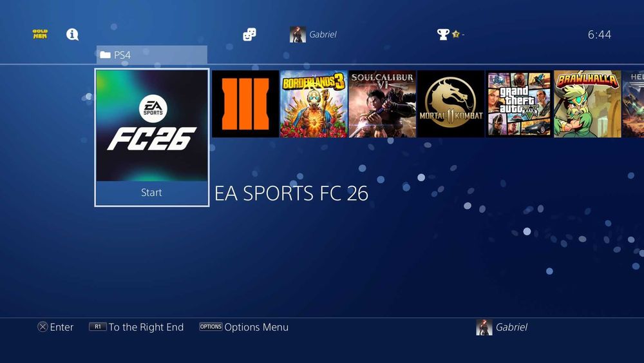The height and width of the screenshot is (363, 644).
Task: Select the Borderlands 3 game tile
Action: point(314,104)
